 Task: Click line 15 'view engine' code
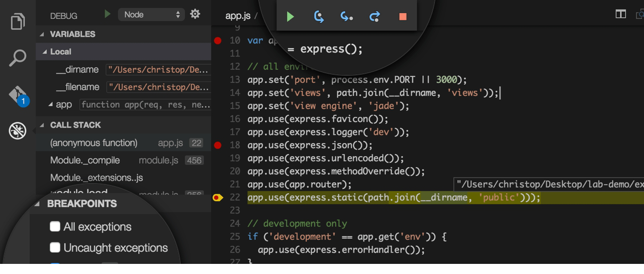[328, 106]
